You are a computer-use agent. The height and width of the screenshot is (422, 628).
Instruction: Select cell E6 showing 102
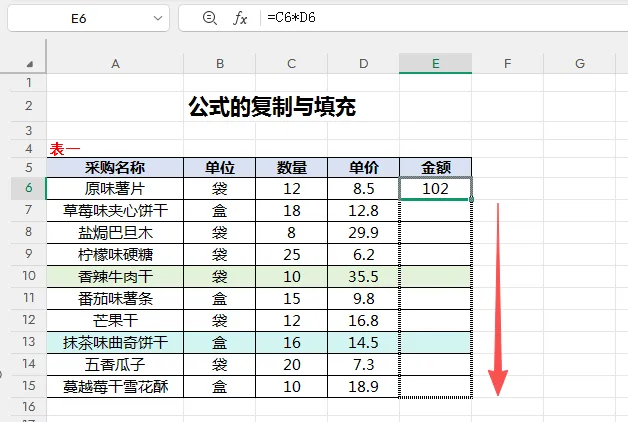(435, 189)
